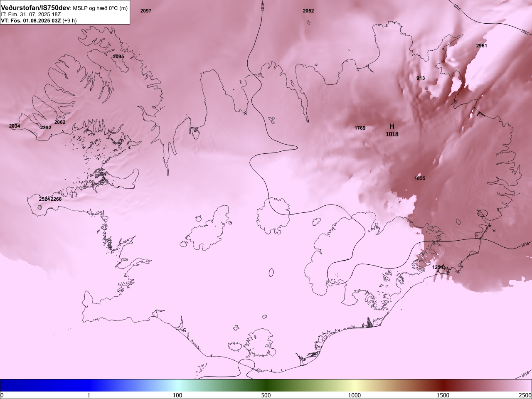Click the rotated 1016 isobar label at top center

[263, 6]
